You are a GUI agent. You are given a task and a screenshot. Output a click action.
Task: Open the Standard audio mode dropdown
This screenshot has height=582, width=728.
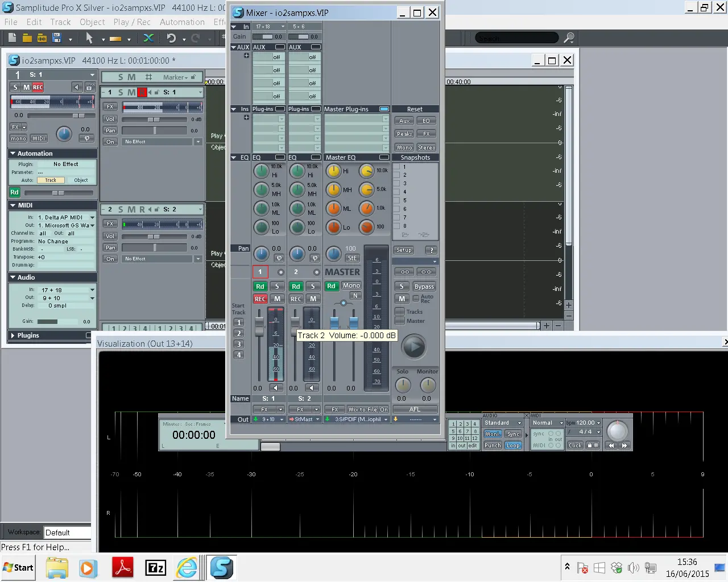point(503,423)
